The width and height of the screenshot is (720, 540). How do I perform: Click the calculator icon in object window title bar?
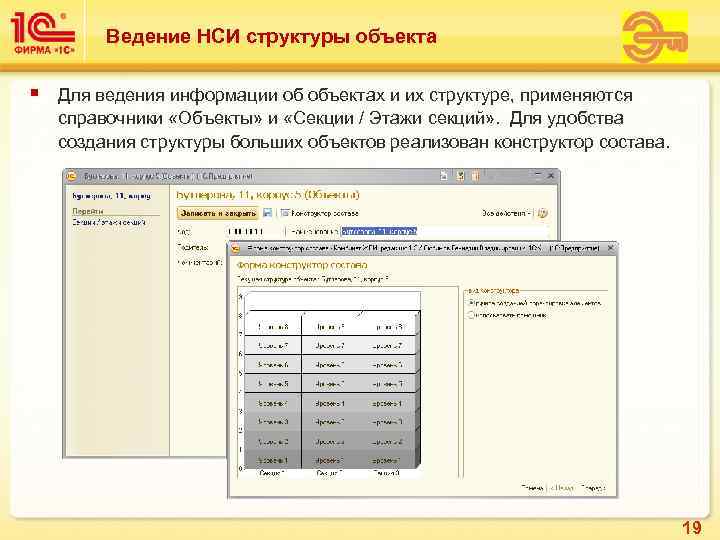point(460,175)
